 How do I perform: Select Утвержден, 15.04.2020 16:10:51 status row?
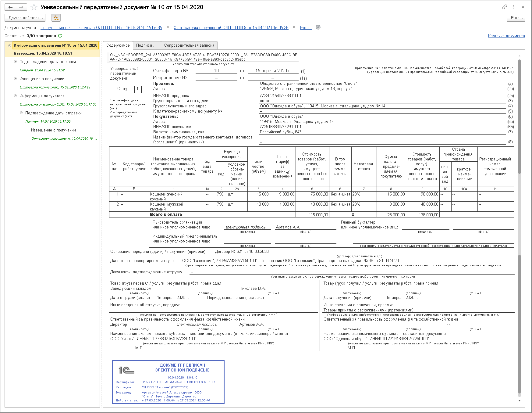[43, 53]
